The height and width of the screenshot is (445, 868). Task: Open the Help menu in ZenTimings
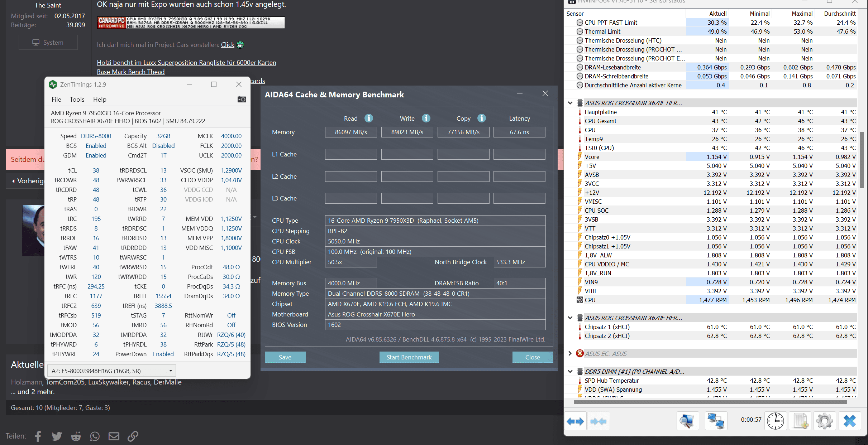[x=100, y=100]
